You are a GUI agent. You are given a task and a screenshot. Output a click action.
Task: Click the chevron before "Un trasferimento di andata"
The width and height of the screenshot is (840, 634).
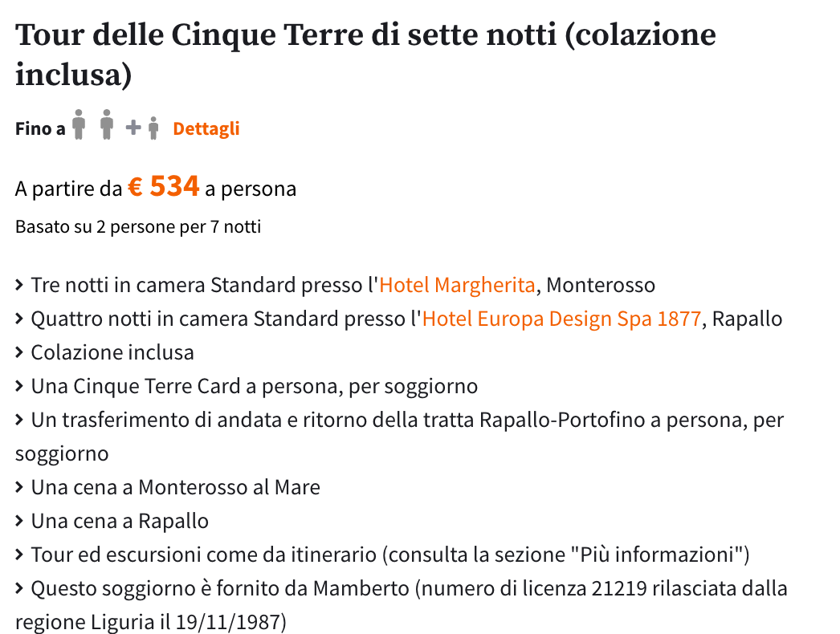tap(20, 421)
